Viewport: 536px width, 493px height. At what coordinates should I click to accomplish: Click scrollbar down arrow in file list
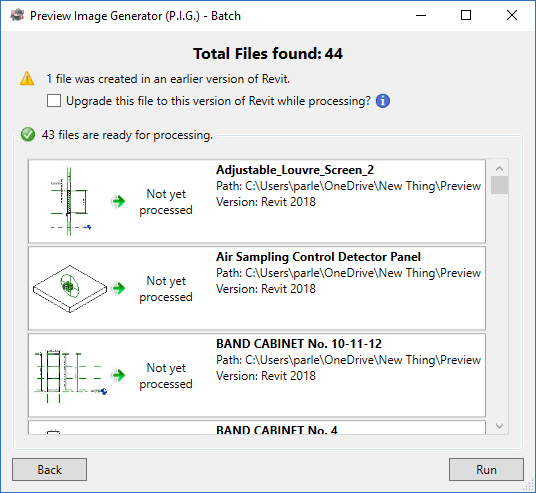[x=499, y=426]
